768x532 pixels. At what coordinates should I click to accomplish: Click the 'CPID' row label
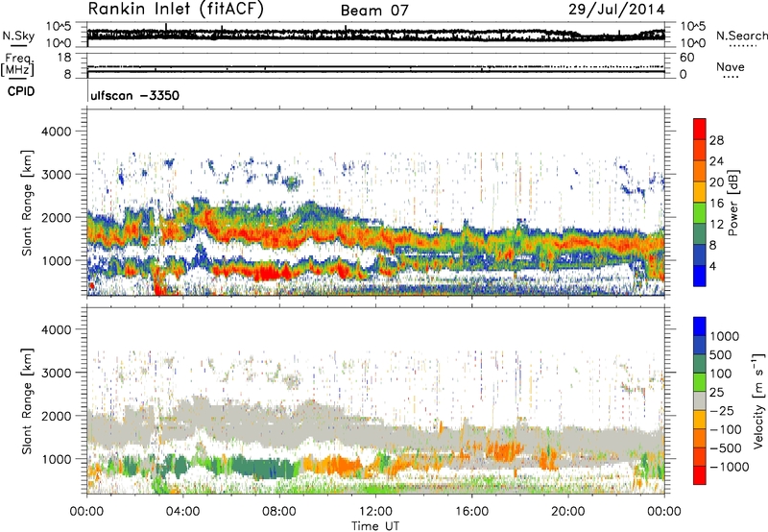point(21,91)
